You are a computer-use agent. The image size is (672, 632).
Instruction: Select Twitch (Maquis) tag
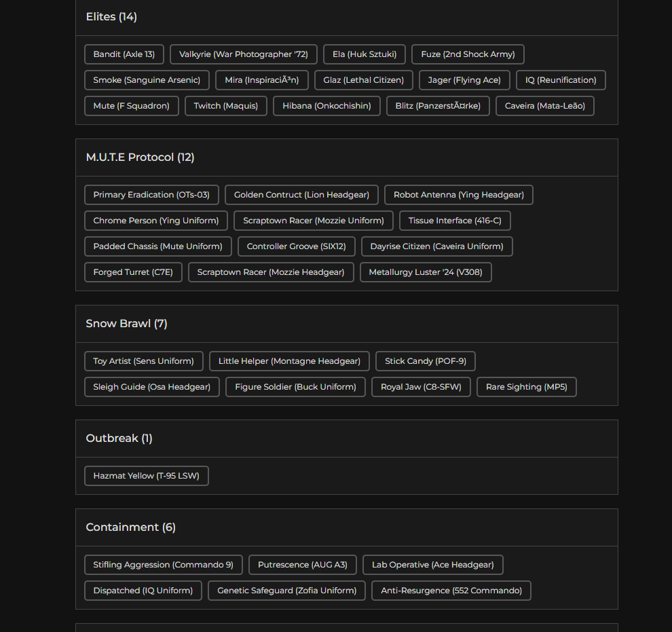pos(226,106)
